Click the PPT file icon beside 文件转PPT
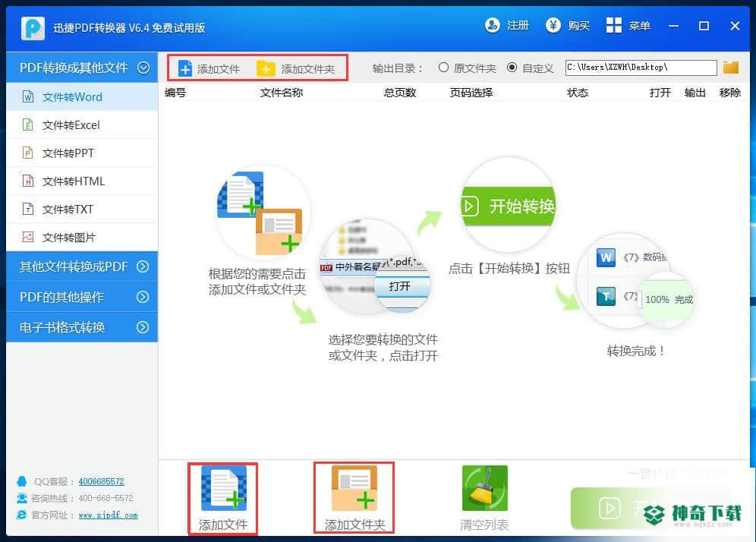 [x=28, y=153]
